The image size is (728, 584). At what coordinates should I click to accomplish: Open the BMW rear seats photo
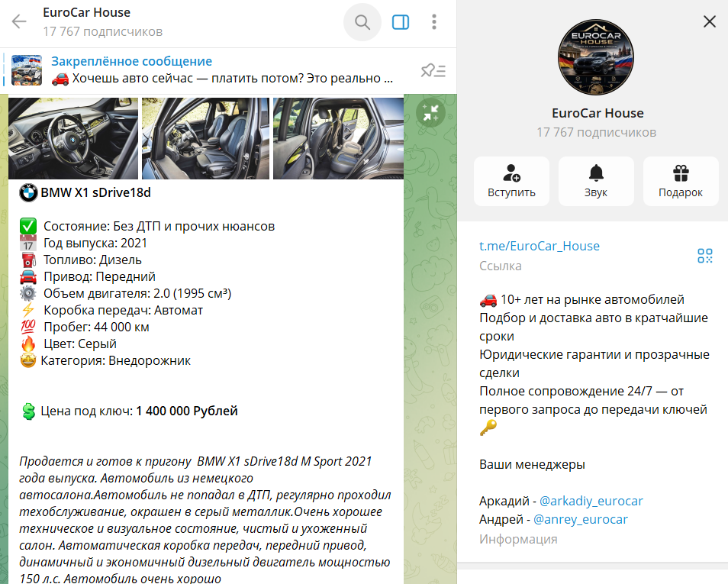(338, 138)
